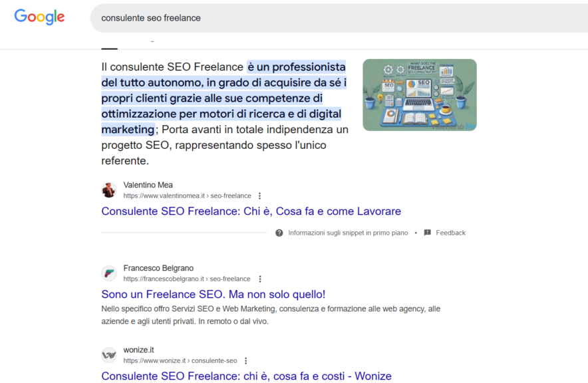The height and width of the screenshot is (383, 588).
Task: Click the Valentino Mea site name
Action: [x=148, y=185]
